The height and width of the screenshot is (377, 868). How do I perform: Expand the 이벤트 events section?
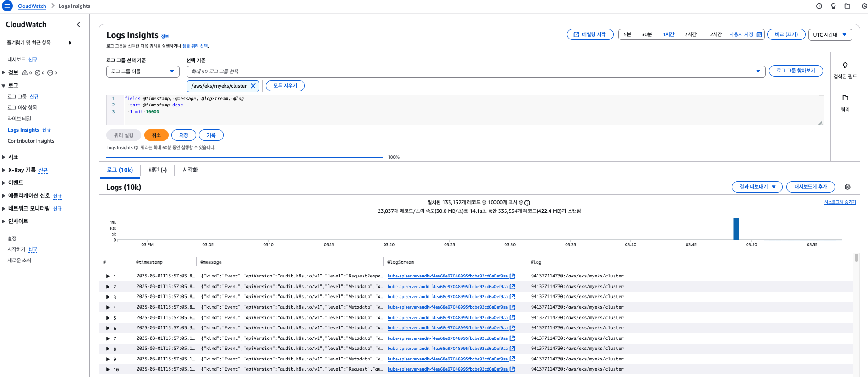[x=4, y=183]
